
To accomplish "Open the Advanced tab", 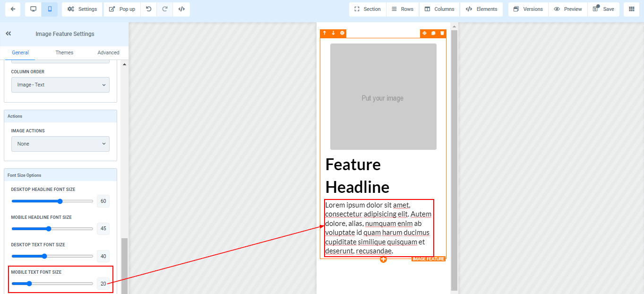I will [x=108, y=52].
